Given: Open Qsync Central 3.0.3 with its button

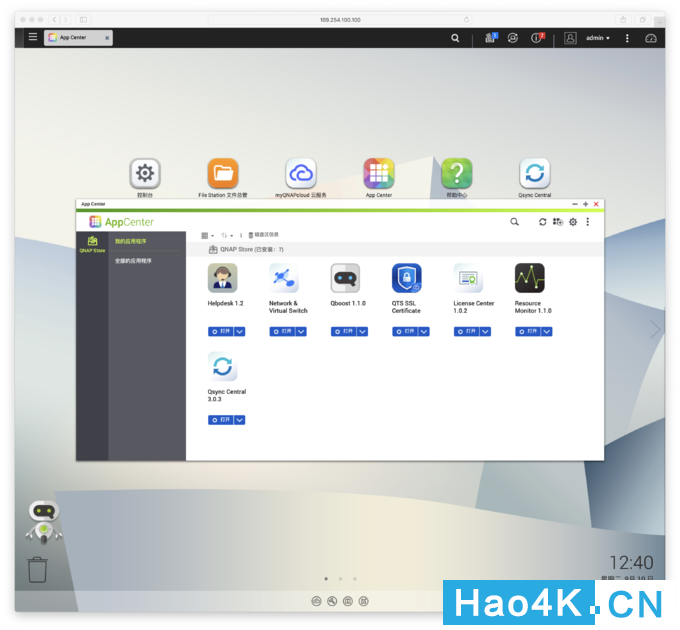Looking at the screenshot, I should [221, 420].
